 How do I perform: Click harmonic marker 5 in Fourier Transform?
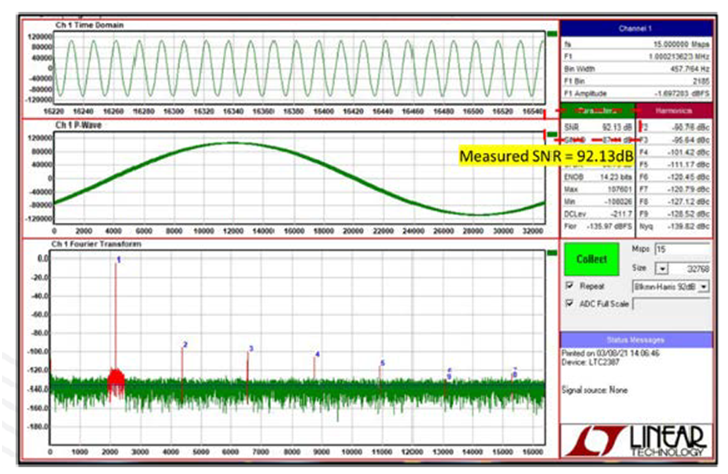tap(382, 363)
